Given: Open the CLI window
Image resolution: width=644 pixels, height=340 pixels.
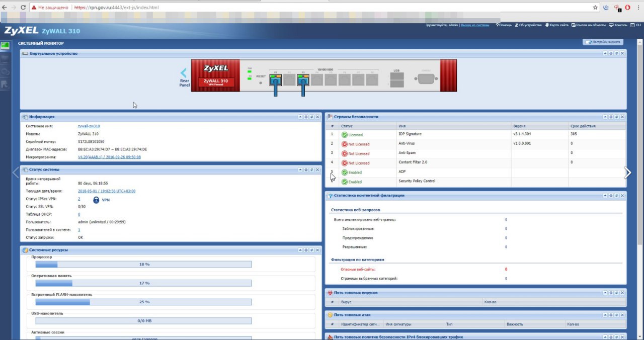Looking at the screenshot, I should coord(635,25).
